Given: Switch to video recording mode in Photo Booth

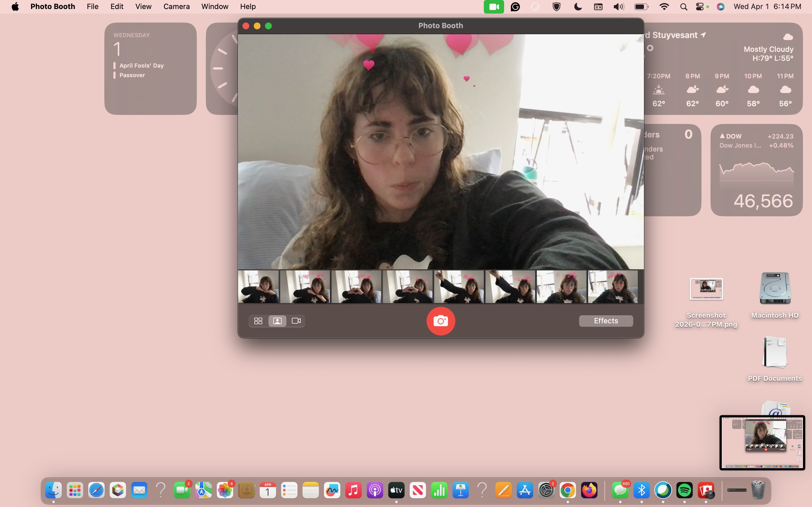Looking at the screenshot, I should [295, 321].
